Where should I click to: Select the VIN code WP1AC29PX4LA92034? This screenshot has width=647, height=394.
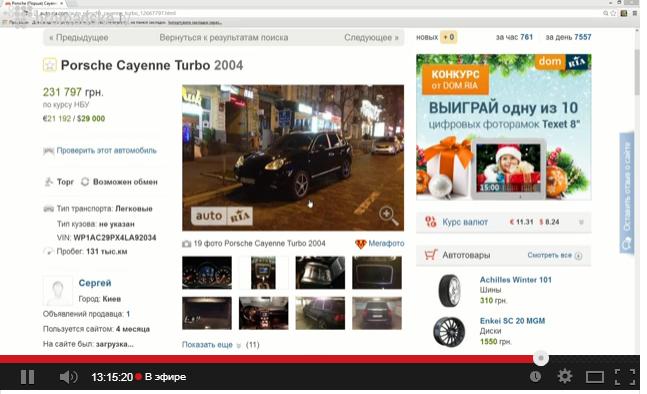click(x=115, y=238)
